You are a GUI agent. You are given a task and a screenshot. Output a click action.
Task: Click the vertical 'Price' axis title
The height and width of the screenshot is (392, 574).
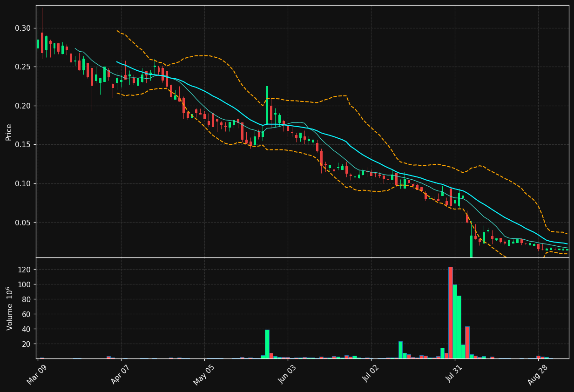click(9, 132)
